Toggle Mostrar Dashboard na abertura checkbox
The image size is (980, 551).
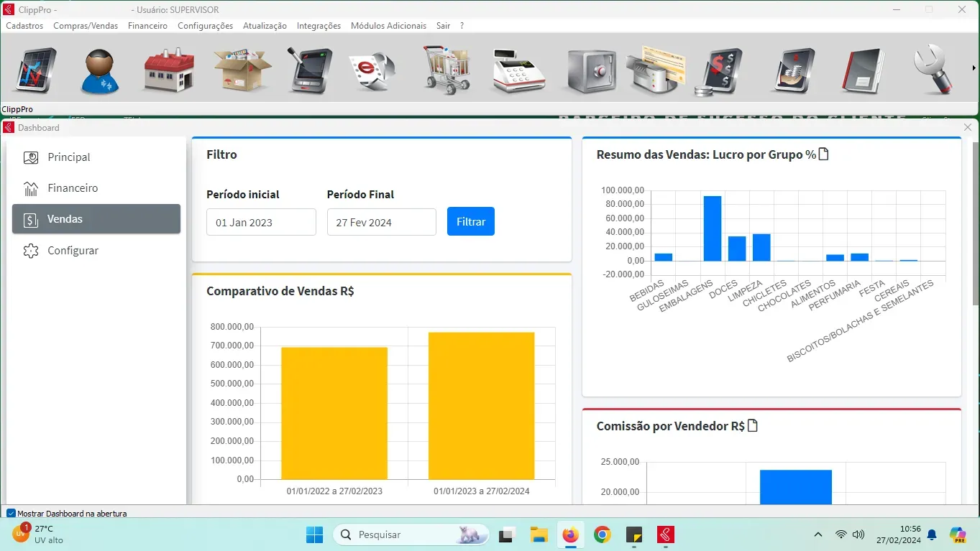(x=11, y=514)
